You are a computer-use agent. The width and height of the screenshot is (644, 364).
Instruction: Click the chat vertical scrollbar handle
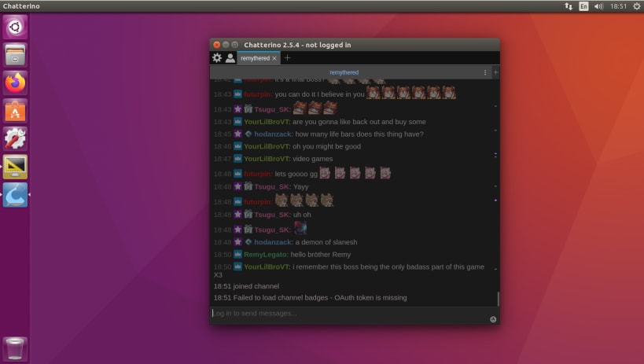[x=498, y=299]
